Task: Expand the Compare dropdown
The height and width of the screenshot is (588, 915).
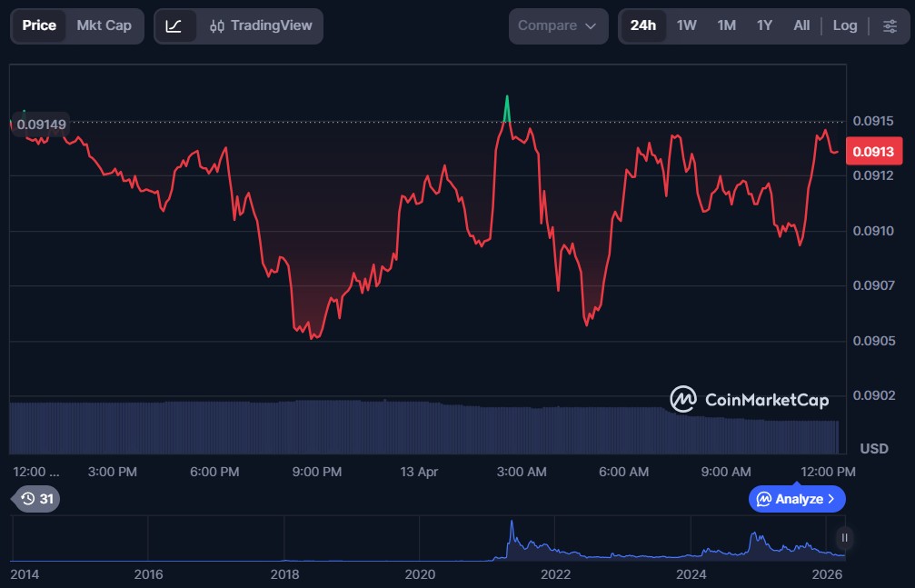Action: coord(558,25)
